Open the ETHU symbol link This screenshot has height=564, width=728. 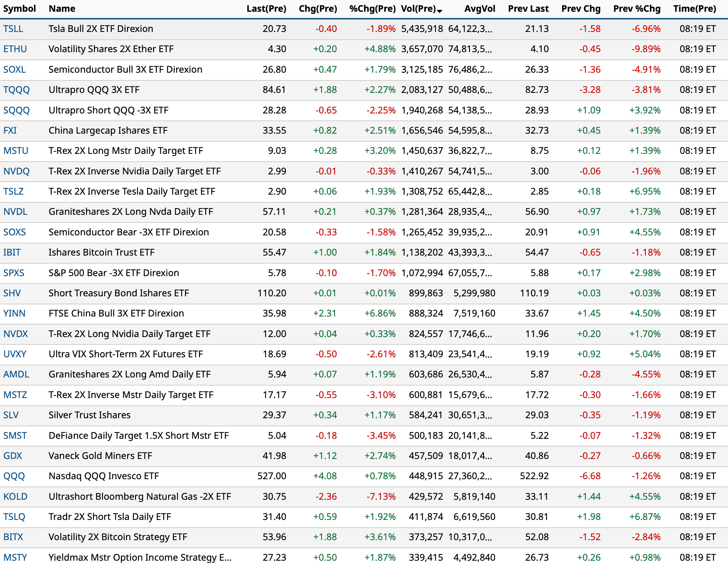pos(15,49)
